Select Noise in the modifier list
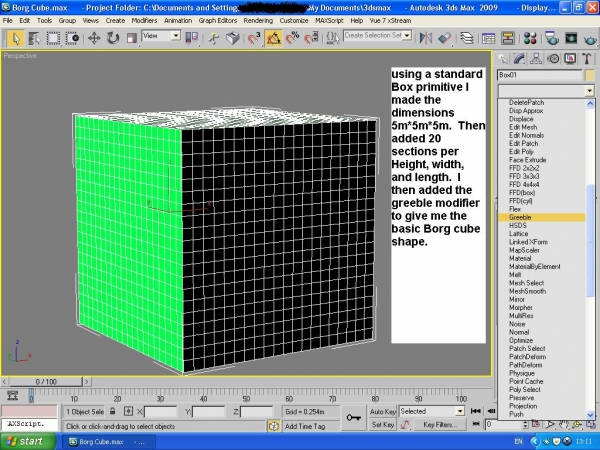This screenshot has width=600, height=450. coord(517,324)
